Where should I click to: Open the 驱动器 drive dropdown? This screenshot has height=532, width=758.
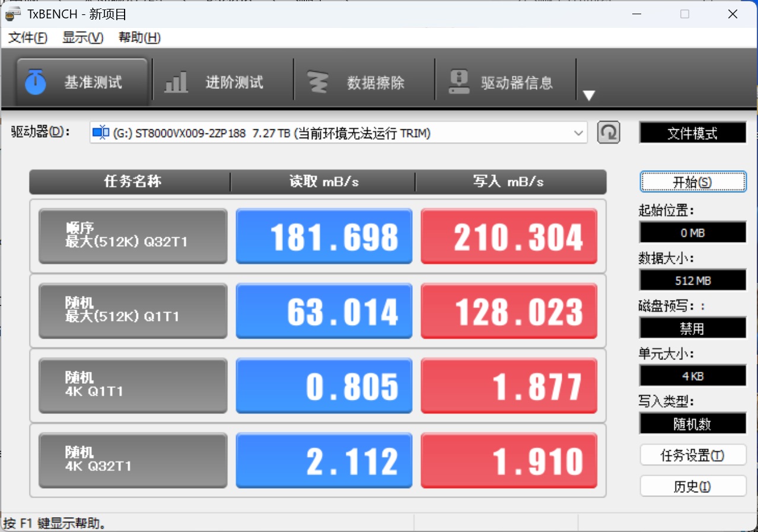point(339,133)
